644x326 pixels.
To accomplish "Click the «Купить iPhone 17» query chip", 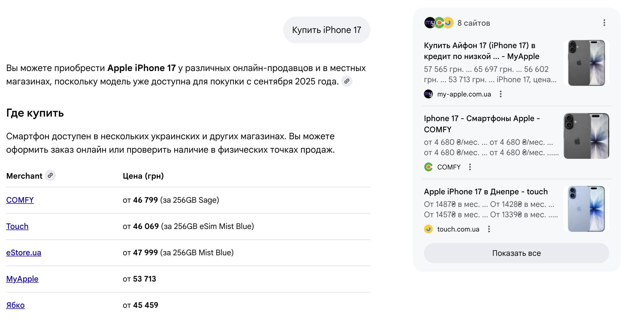I will pyautogui.click(x=326, y=30).
